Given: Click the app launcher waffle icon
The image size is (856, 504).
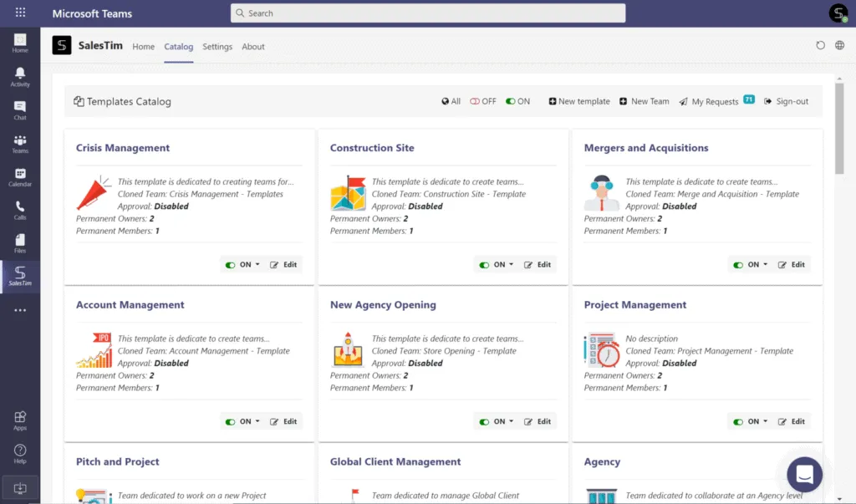Looking at the screenshot, I should point(20,13).
